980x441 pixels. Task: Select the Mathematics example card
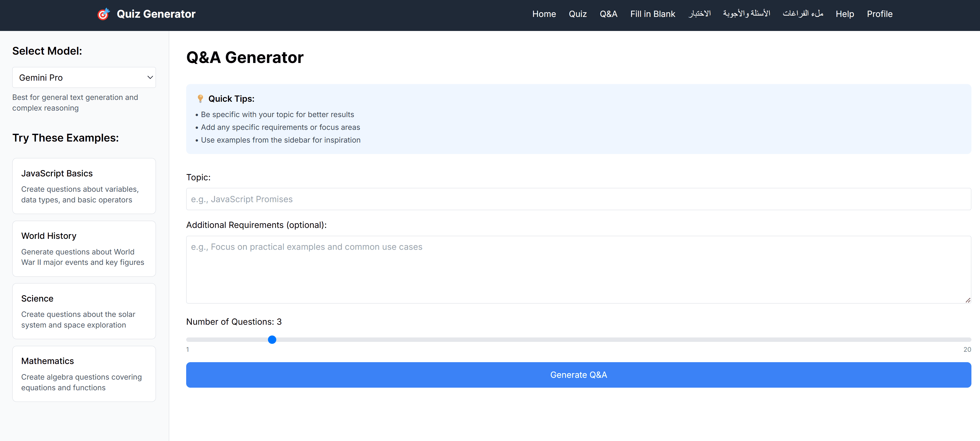[84, 374]
